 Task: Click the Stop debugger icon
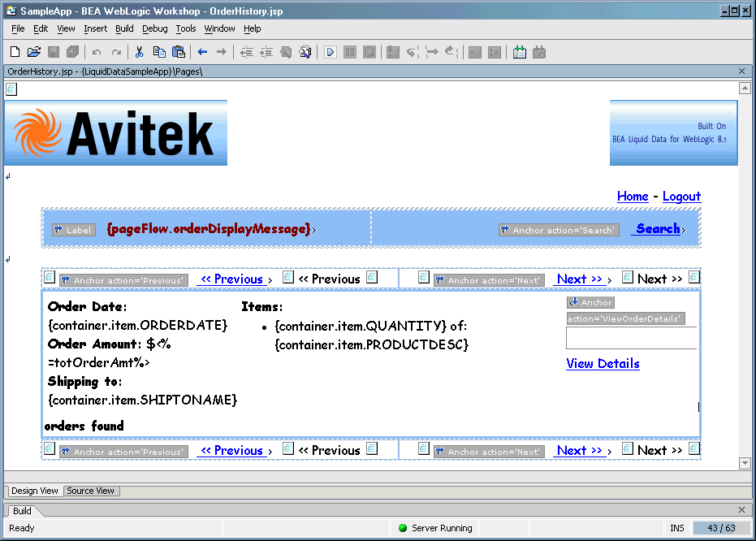click(369, 52)
